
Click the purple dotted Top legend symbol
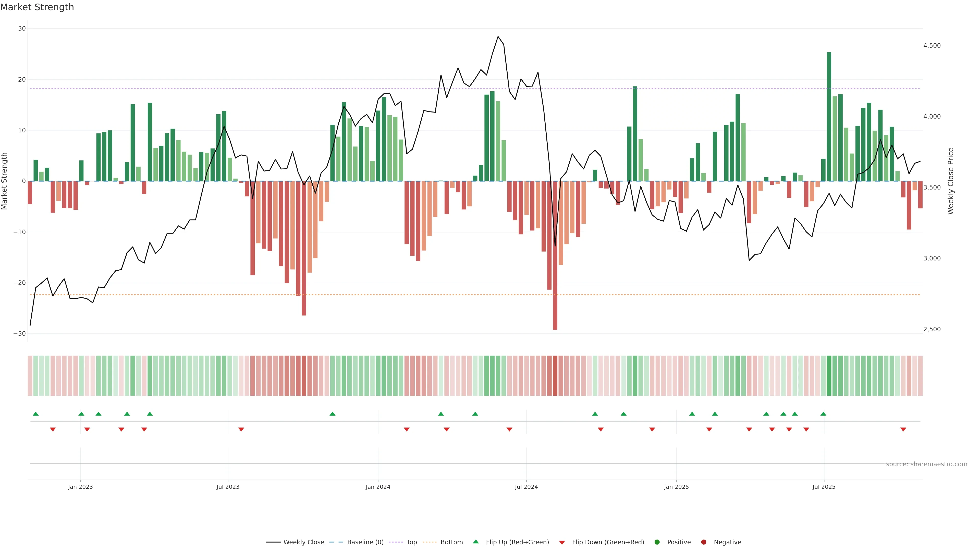[396, 542]
